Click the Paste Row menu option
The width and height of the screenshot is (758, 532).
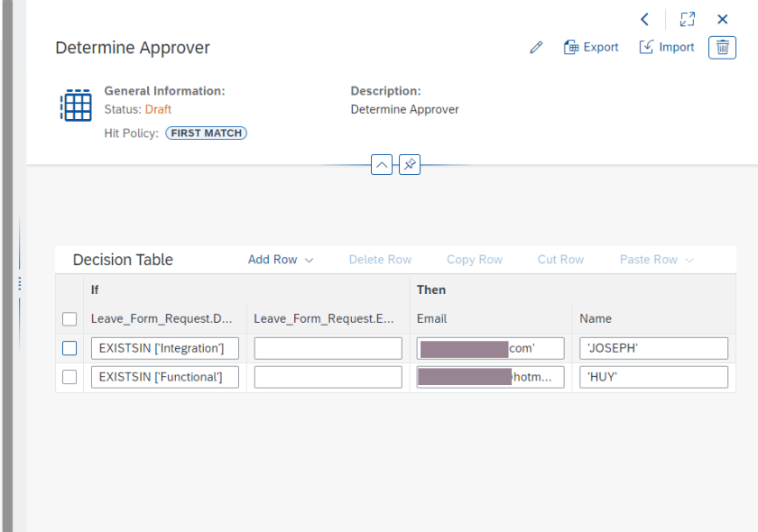tap(651, 260)
